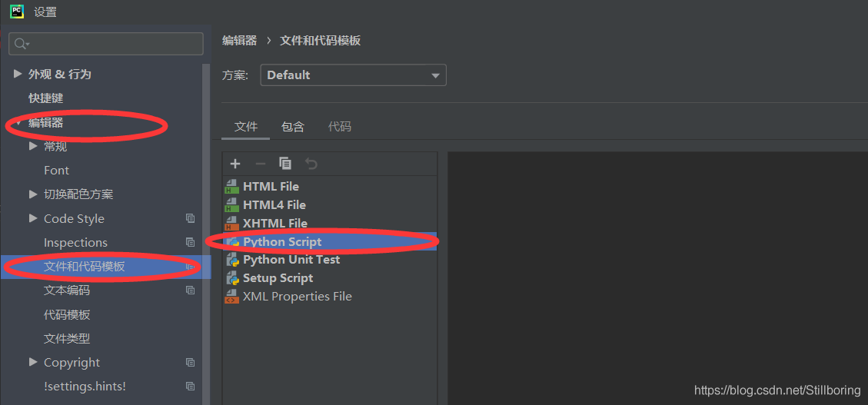The width and height of the screenshot is (868, 405).
Task: Expand the Copyright settings node
Action: point(33,362)
